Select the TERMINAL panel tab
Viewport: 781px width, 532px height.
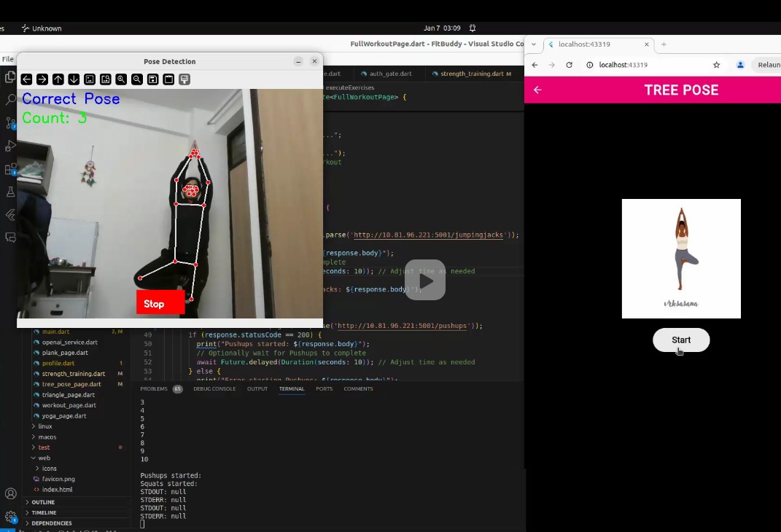(x=292, y=388)
